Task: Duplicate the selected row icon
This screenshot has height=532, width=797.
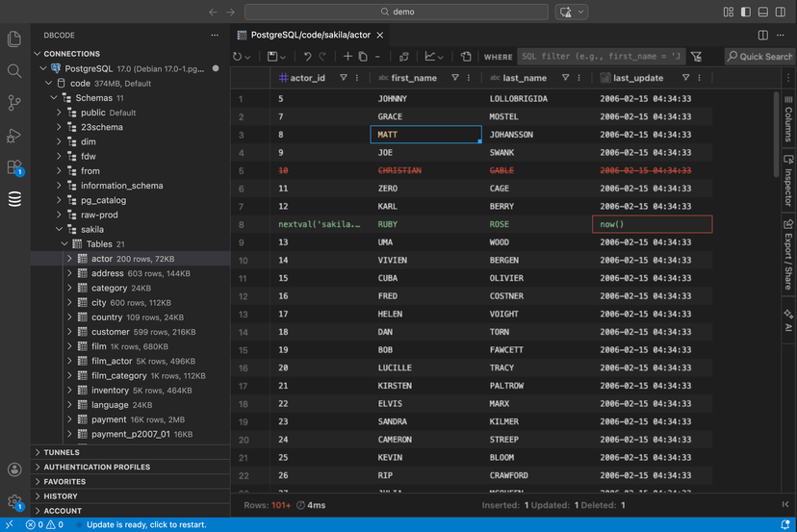Action: [363, 57]
